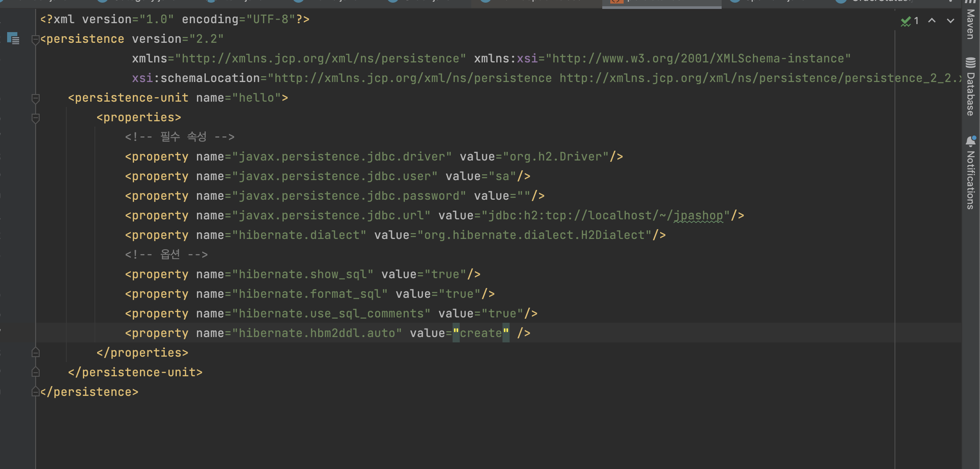Click the xmlns:xsi XMLSchema-instance URL value
The image size is (980, 469).
(698, 59)
